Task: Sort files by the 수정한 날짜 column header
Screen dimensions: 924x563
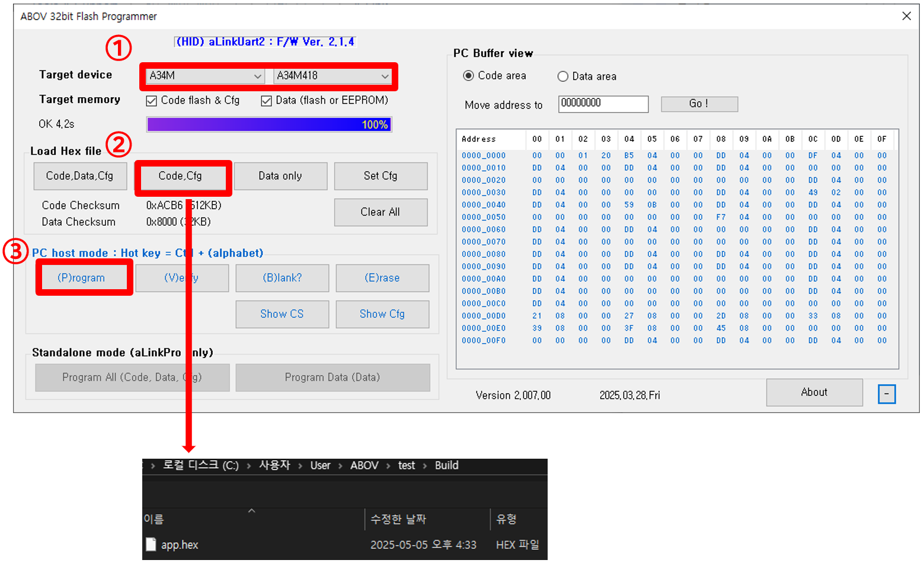Action: click(427, 519)
